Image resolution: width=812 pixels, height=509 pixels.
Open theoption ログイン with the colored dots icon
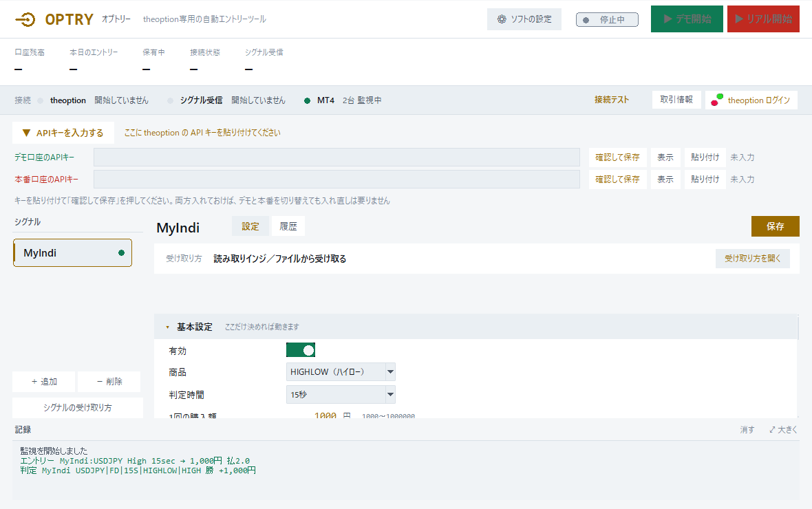[751, 100]
